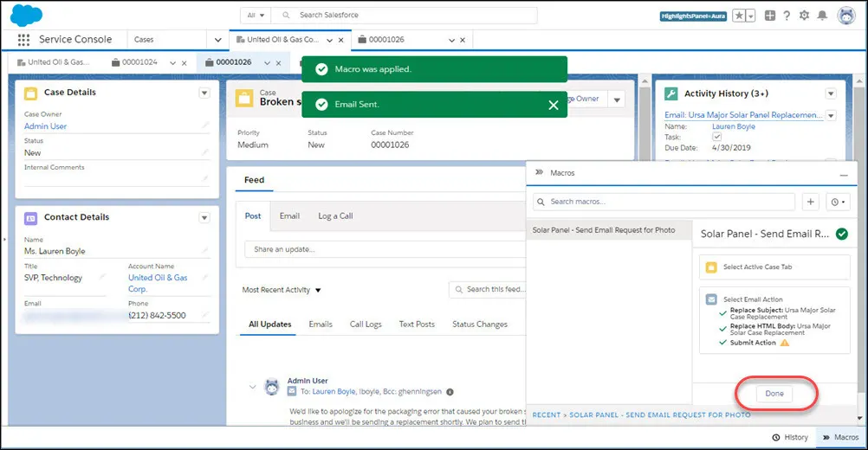The image size is (868, 450).
Task: Click the Favorites star icon
Action: [x=738, y=16]
